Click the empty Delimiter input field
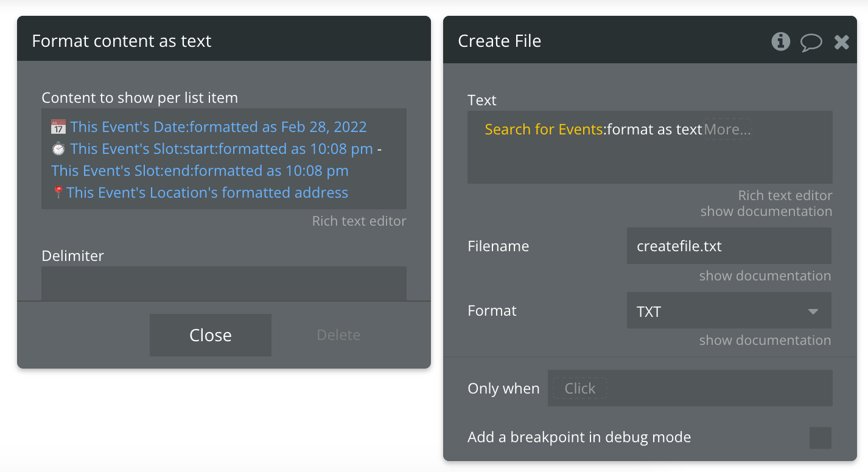 tap(224, 283)
